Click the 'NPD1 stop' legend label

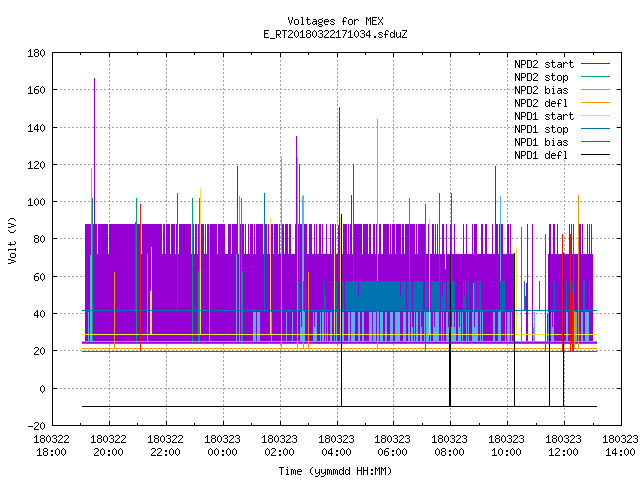point(541,129)
